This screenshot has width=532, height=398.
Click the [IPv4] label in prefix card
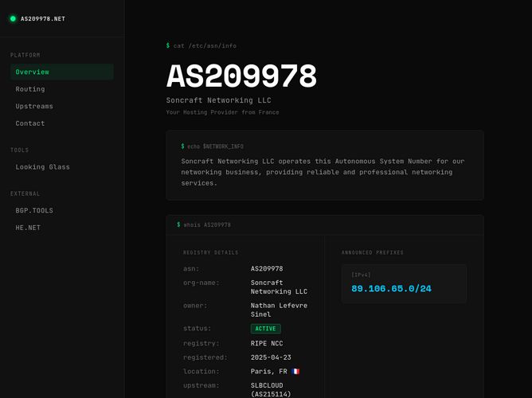[x=361, y=275]
